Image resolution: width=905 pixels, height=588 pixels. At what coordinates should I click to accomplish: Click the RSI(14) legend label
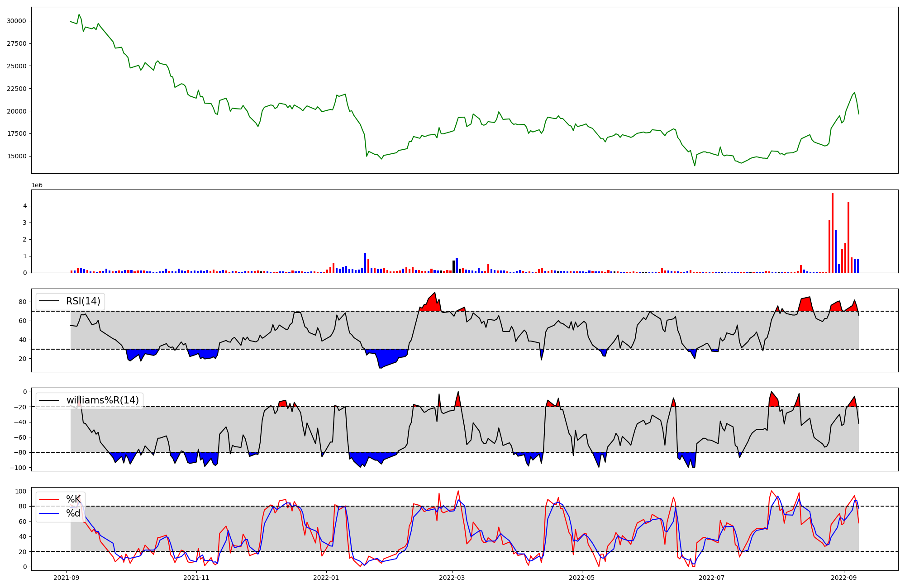(83, 301)
